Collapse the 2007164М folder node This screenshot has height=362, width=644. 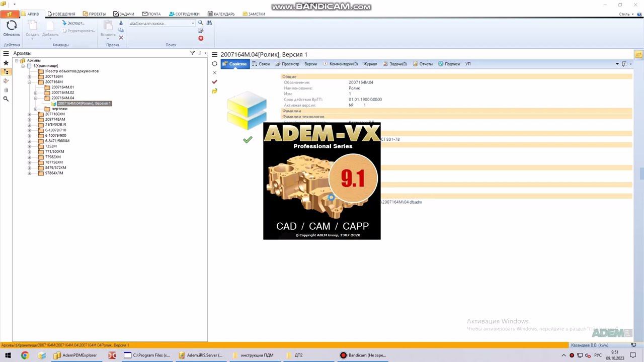pos(29,82)
